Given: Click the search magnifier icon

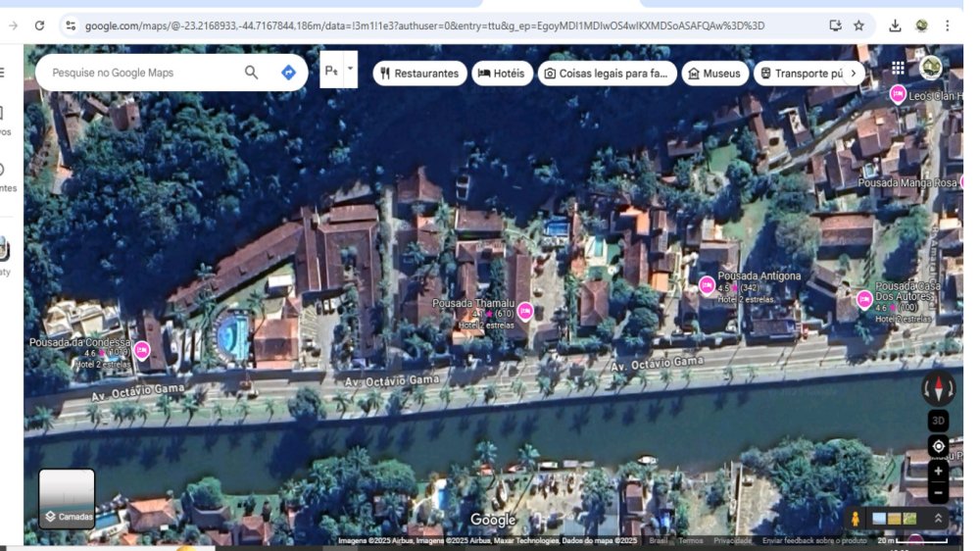Looking at the screenshot, I should pos(252,73).
